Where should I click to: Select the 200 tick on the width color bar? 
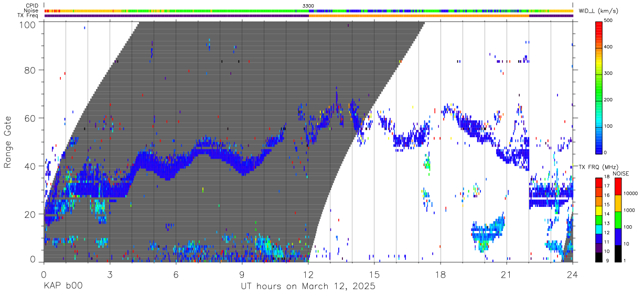coord(609,100)
